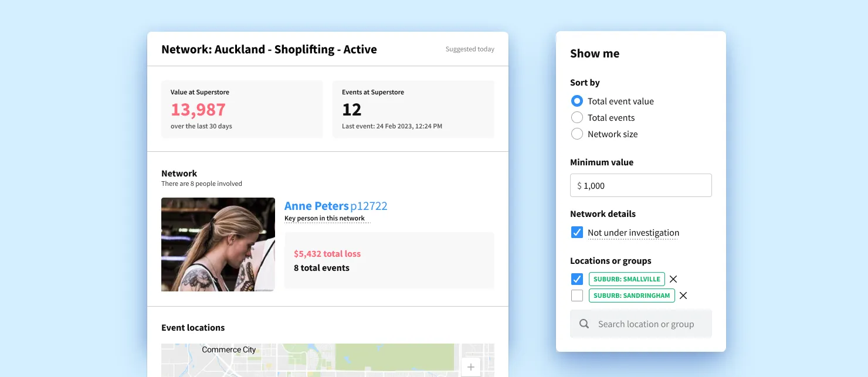Click Key person in this network label
The image size is (868, 377).
pos(324,218)
